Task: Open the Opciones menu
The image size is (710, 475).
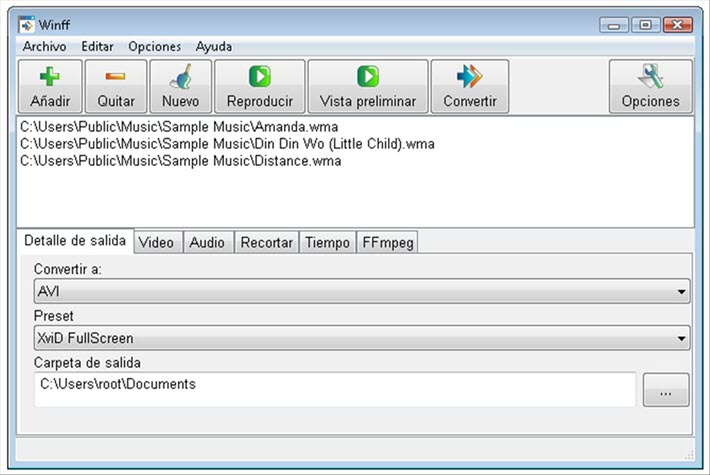Action: pos(154,46)
